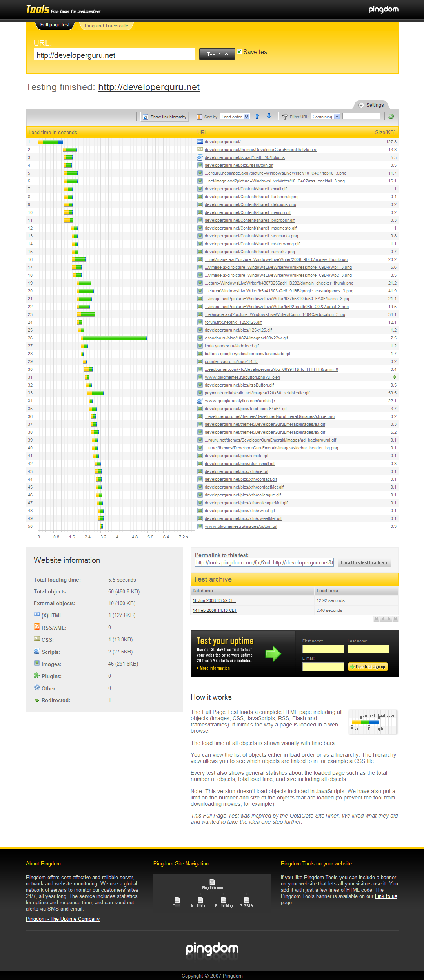Click the Mr Uptime page icon
The image size is (424, 980).
200,900
